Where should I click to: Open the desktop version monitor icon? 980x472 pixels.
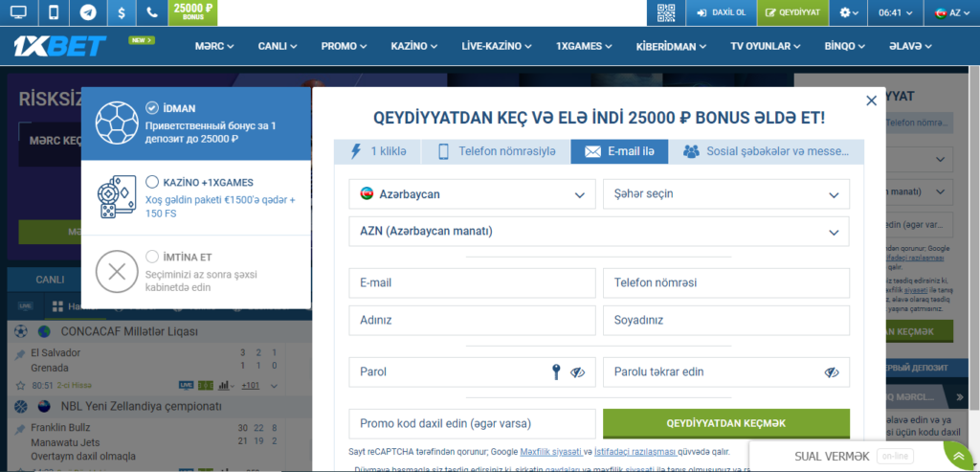pos(19,12)
